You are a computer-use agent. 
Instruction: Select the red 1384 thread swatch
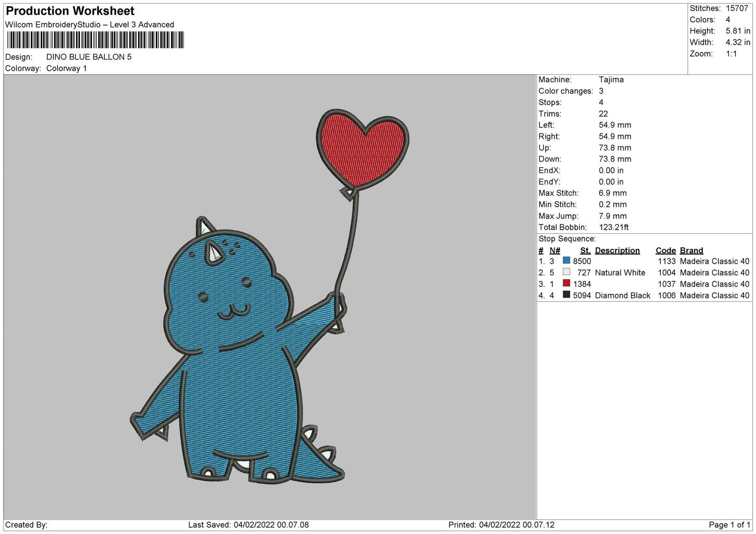point(566,283)
